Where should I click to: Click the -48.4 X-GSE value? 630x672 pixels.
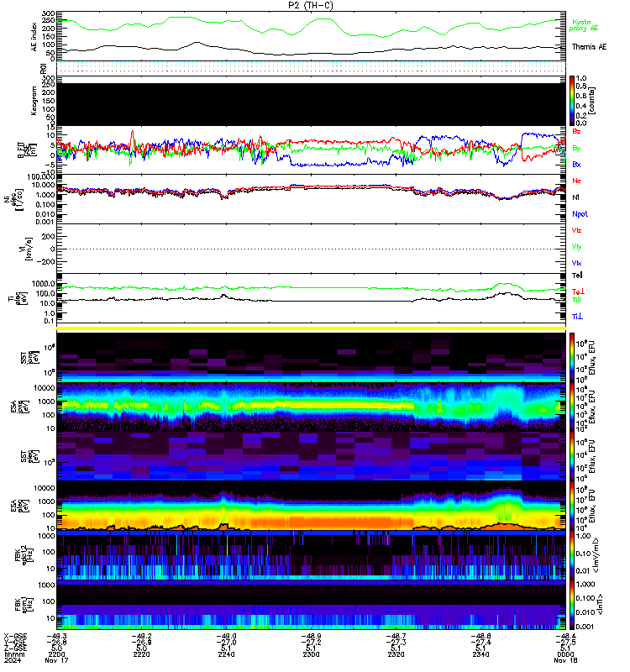(x=565, y=637)
